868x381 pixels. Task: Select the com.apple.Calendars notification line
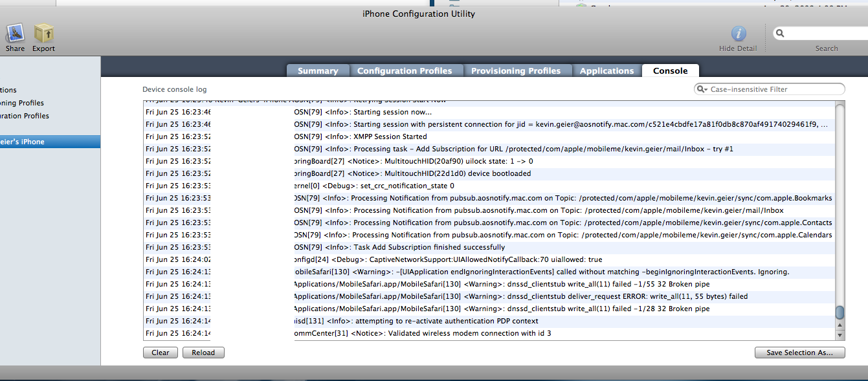(x=489, y=235)
